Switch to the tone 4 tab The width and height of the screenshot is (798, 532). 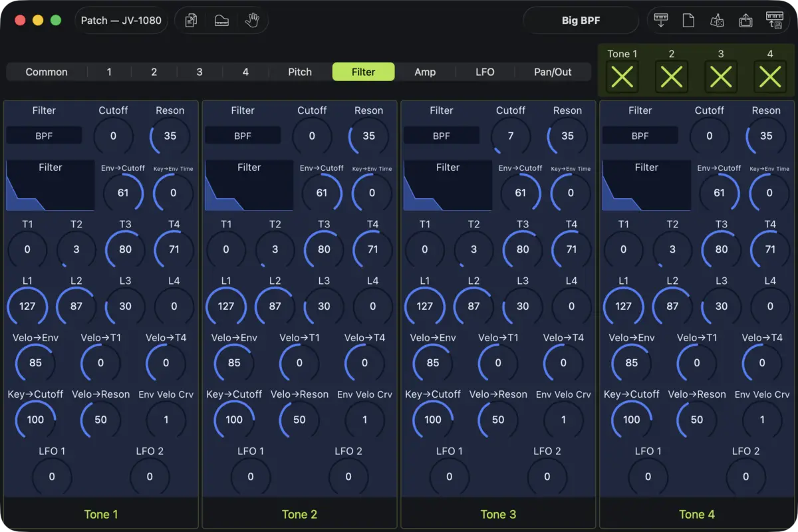245,72
